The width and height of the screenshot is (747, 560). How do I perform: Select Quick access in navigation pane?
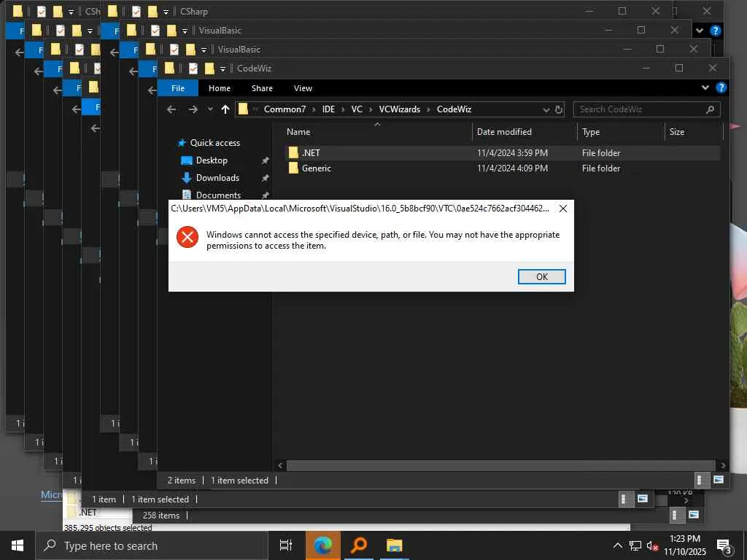coord(215,143)
